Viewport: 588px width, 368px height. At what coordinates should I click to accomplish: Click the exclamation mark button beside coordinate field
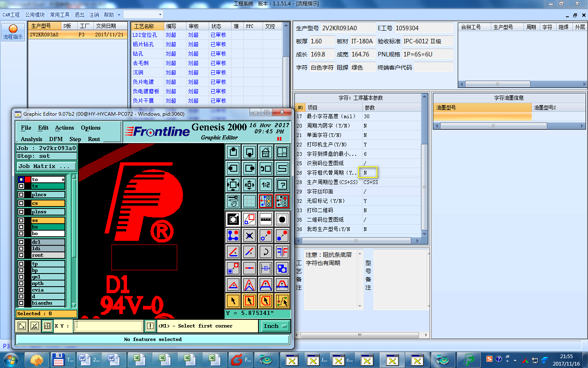[150, 326]
